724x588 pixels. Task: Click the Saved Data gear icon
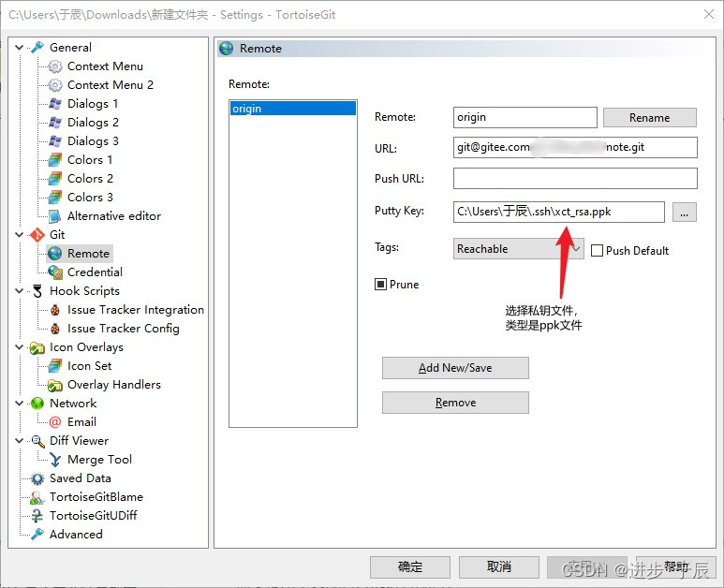point(37,478)
